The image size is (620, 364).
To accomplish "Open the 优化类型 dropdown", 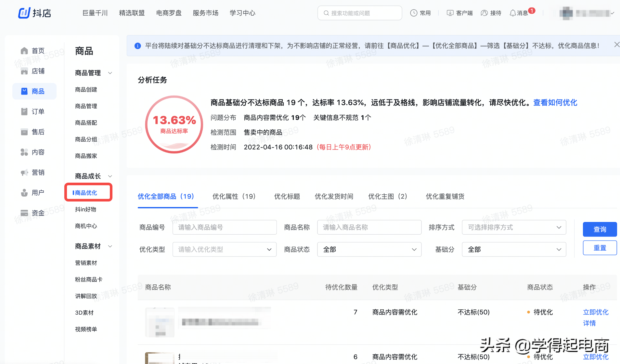I will point(225,249).
